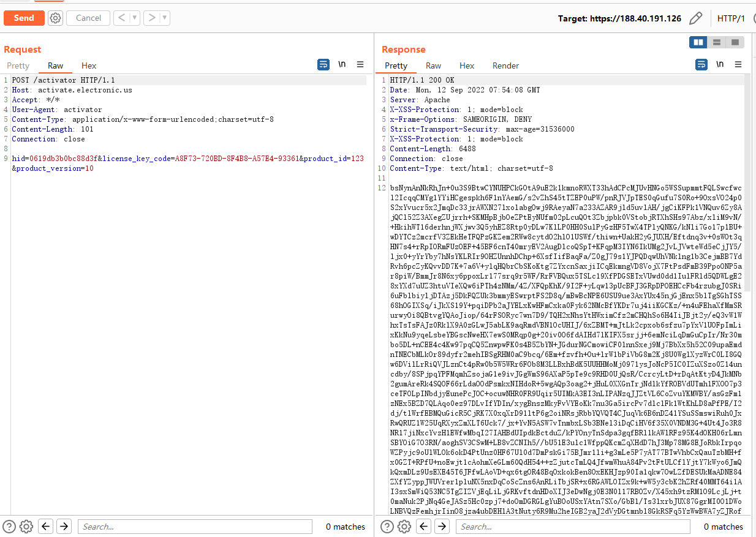This screenshot has height=537, width=756.
Task: Switch the Request view to Pretty tab
Action: (18, 66)
